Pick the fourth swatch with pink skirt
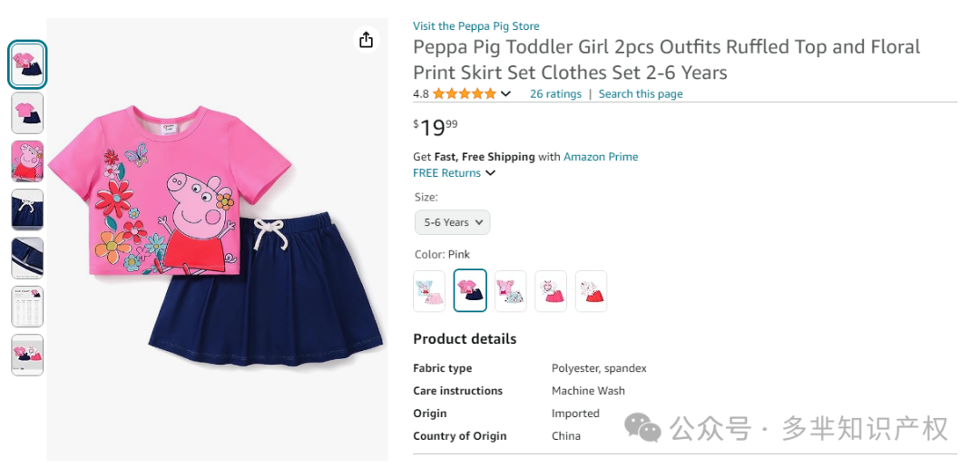 pos(552,291)
